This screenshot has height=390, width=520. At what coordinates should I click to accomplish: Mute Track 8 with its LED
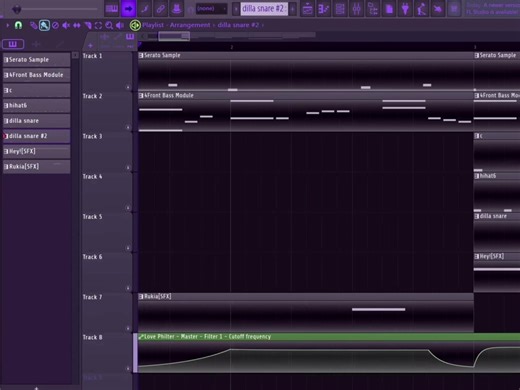coord(128,369)
